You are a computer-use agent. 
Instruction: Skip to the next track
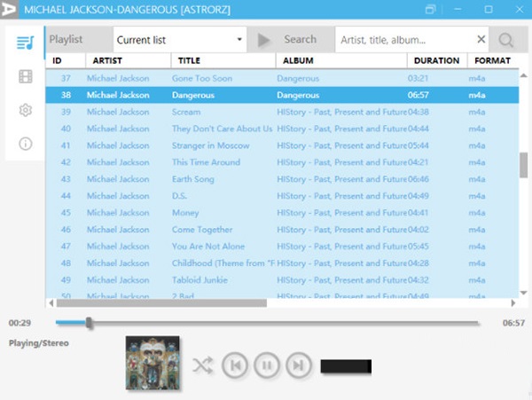[x=299, y=365]
